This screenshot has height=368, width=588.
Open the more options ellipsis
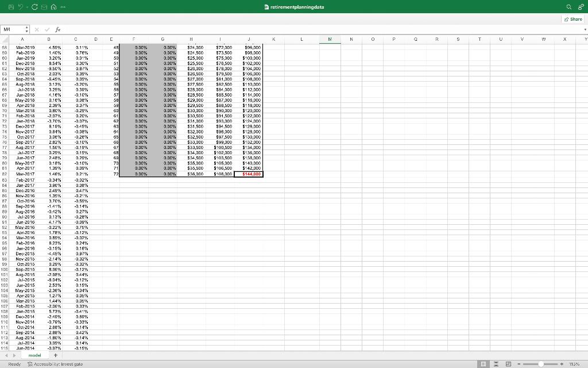pyautogui.click(x=63, y=7)
